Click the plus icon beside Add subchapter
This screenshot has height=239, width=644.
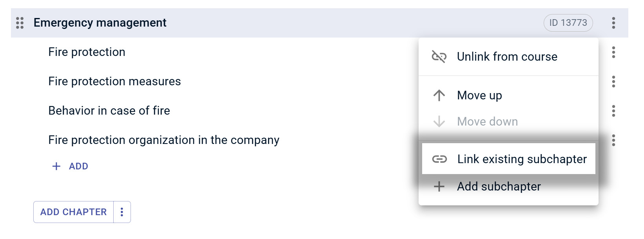point(439,186)
